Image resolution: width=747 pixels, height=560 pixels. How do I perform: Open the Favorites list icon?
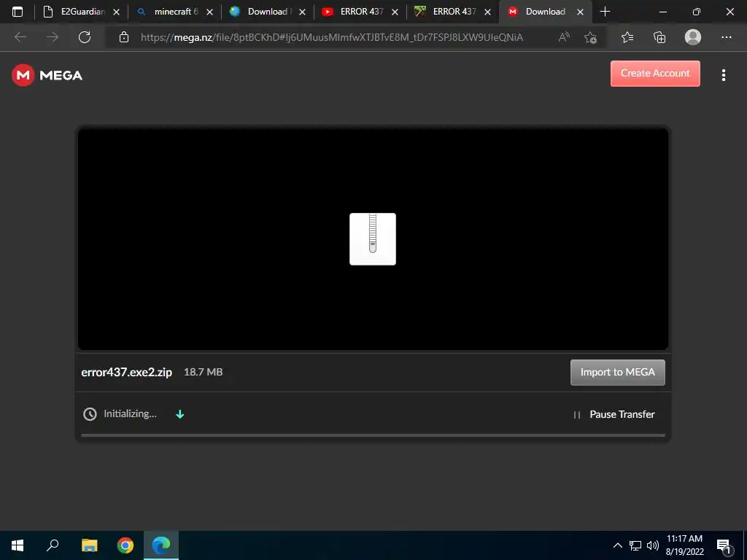pyautogui.click(x=627, y=37)
